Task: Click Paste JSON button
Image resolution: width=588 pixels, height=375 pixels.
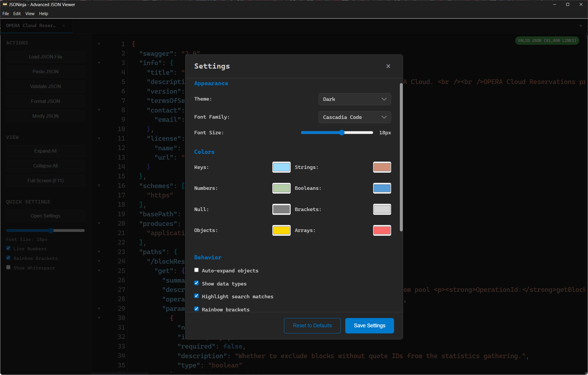Action: (x=46, y=72)
